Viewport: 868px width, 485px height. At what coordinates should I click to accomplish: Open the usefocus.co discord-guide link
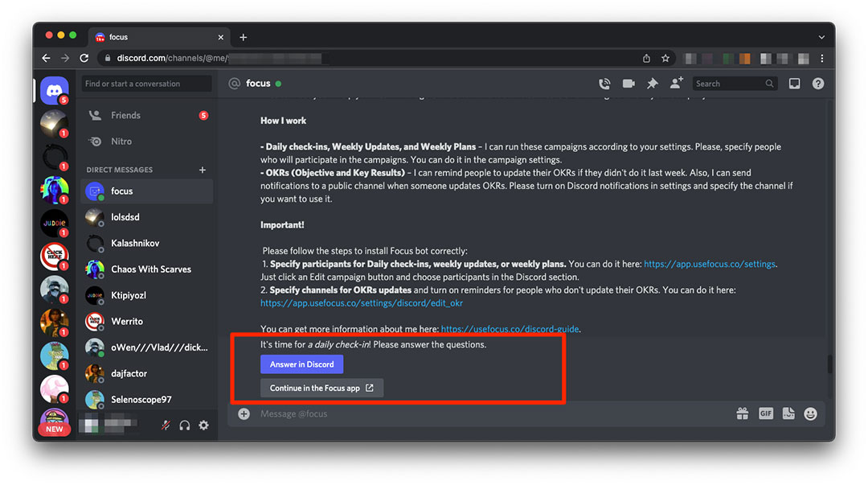click(x=510, y=329)
